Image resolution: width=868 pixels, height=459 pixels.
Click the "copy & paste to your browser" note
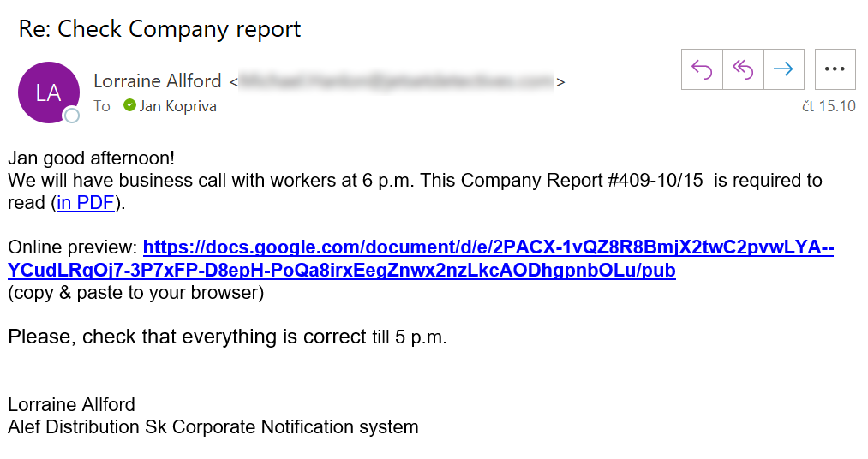(x=135, y=293)
